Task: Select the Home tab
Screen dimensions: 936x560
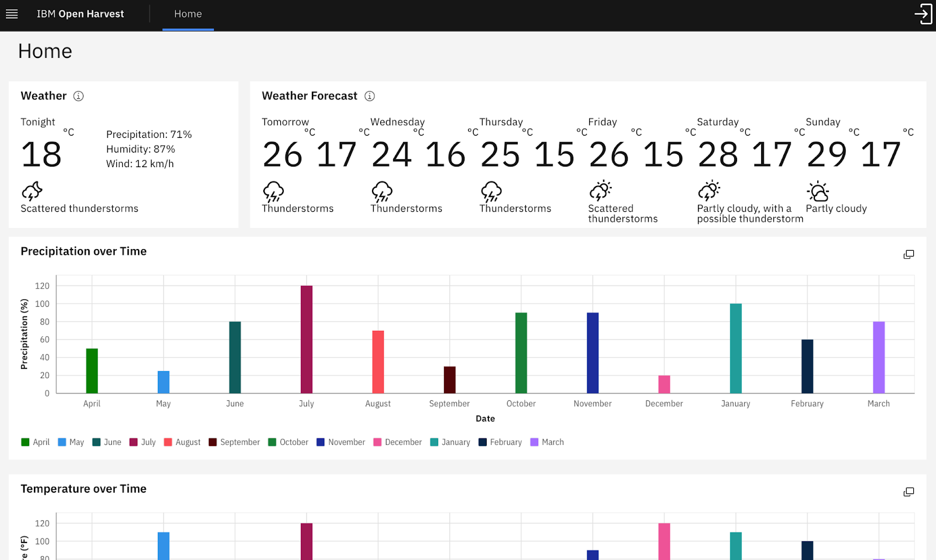Action: click(188, 14)
